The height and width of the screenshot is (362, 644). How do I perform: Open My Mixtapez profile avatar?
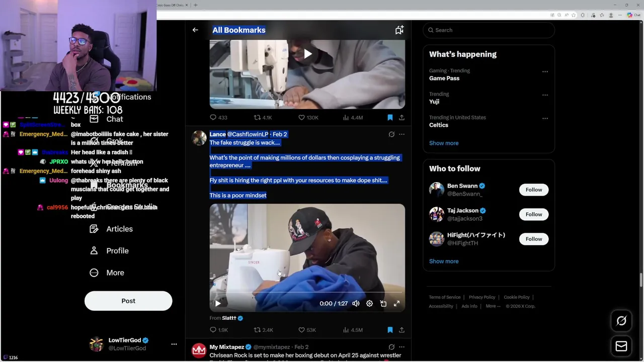(x=199, y=351)
